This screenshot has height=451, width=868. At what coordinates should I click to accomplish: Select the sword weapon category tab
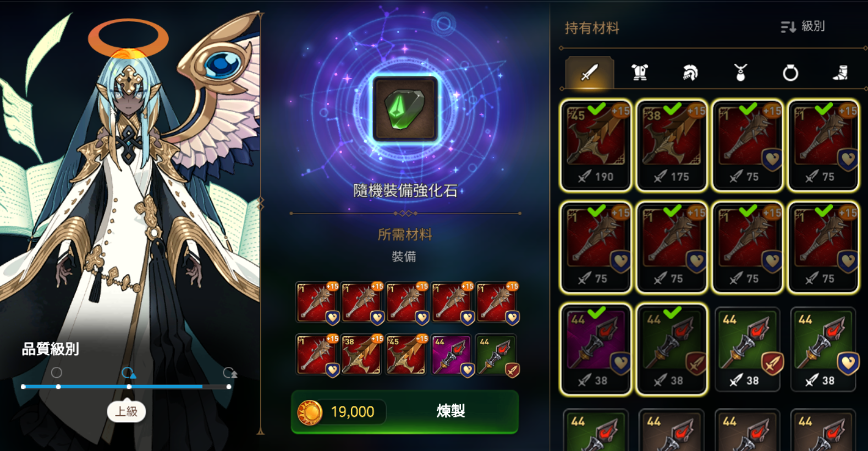[589, 72]
